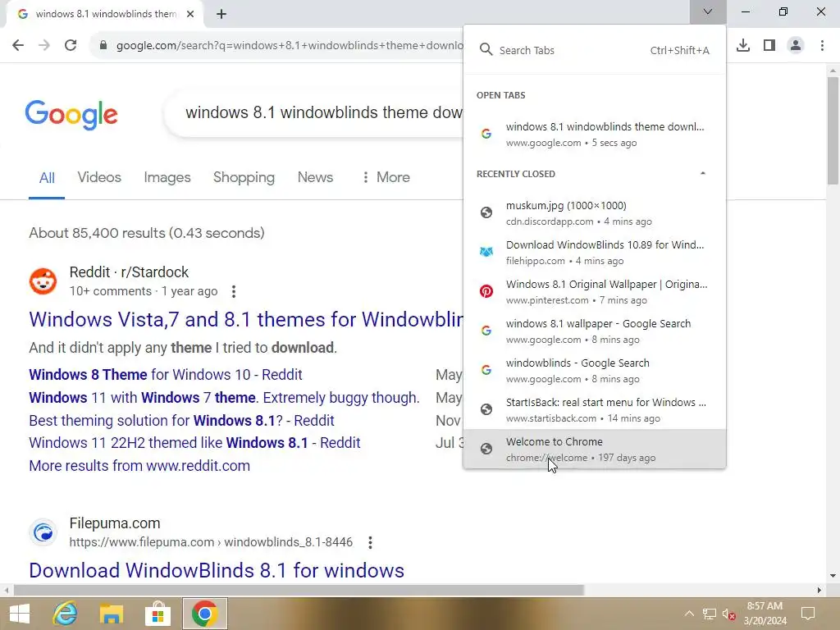840x630 pixels.
Task: Switch to Shopping results tab
Action: tap(244, 177)
